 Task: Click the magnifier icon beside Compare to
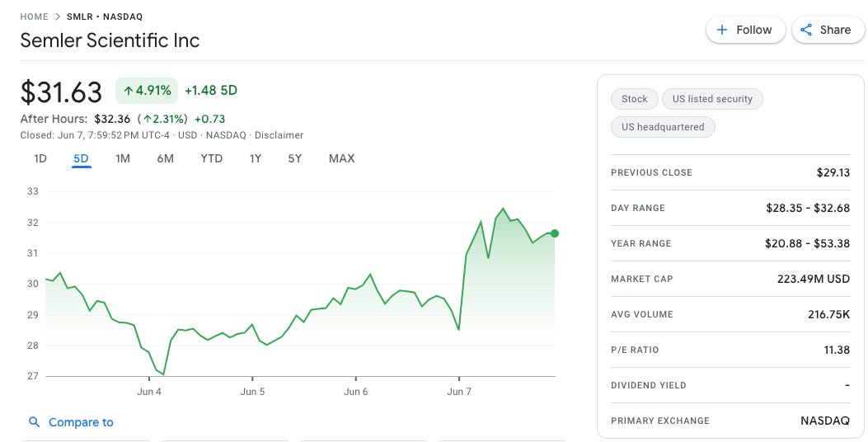coord(35,422)
